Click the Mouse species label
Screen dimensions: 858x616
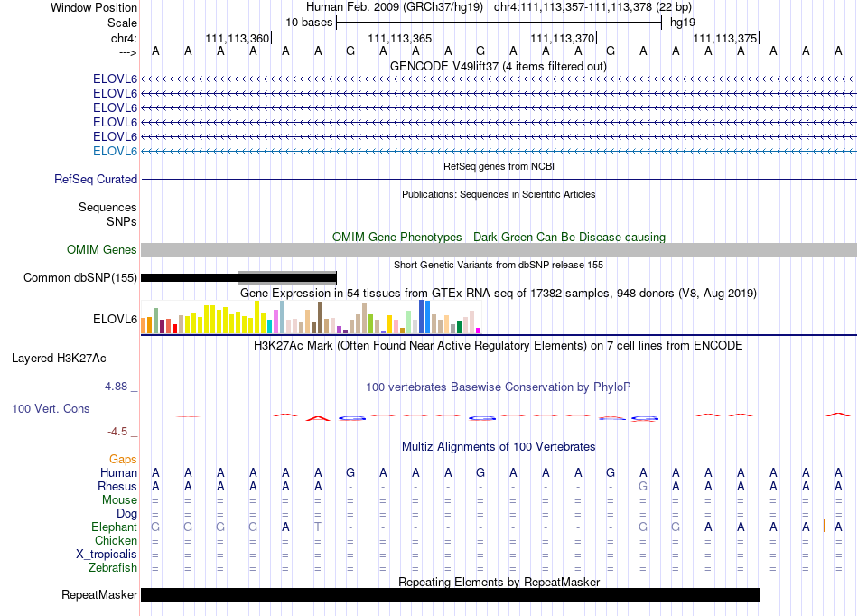pyautogui.click(x=119, y=500)
